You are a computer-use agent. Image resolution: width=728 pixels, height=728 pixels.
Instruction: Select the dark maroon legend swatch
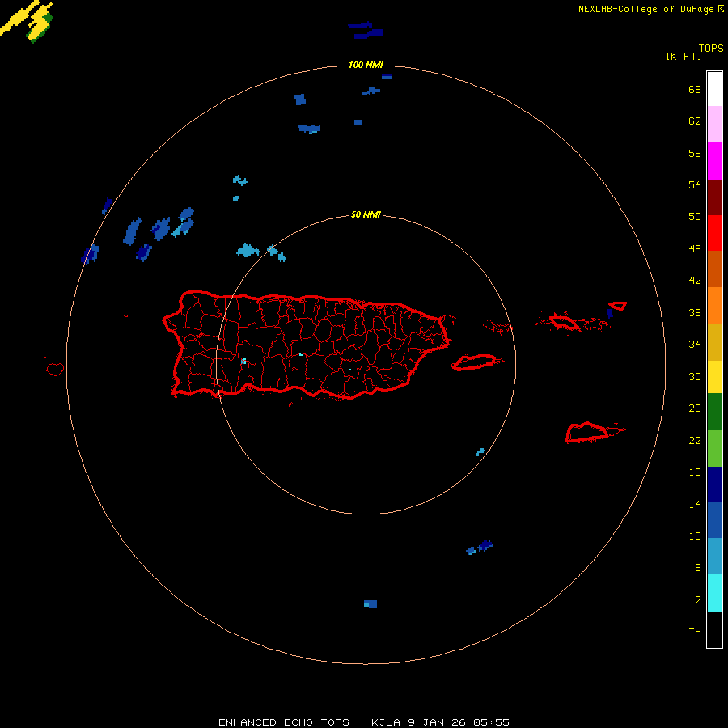coord(714,197)
